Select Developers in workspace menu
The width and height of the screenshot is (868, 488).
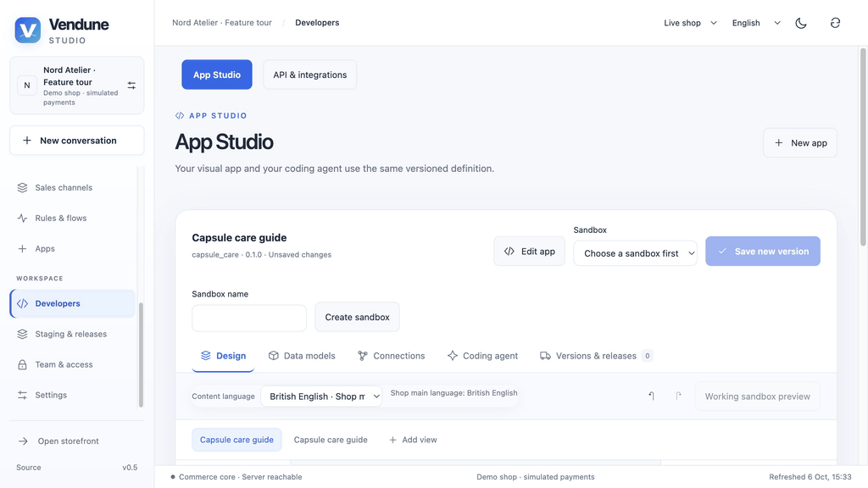click(73, 303)
